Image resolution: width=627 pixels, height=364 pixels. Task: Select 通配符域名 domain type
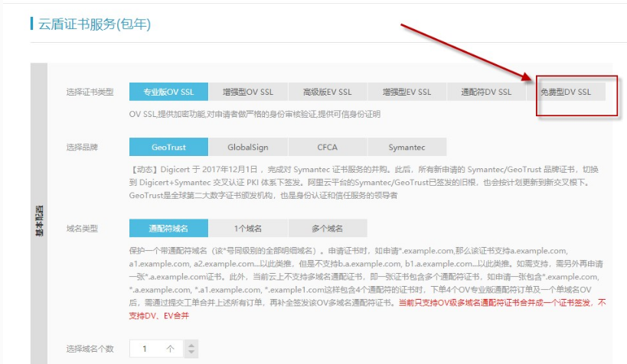point(168,228)
